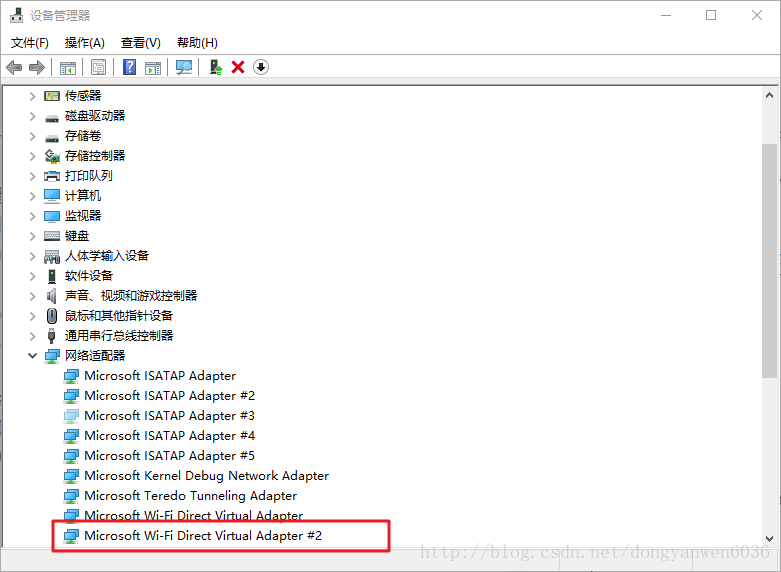Collapse the 网络适配器 category
The image size is (781, 572).
(32, 356)
